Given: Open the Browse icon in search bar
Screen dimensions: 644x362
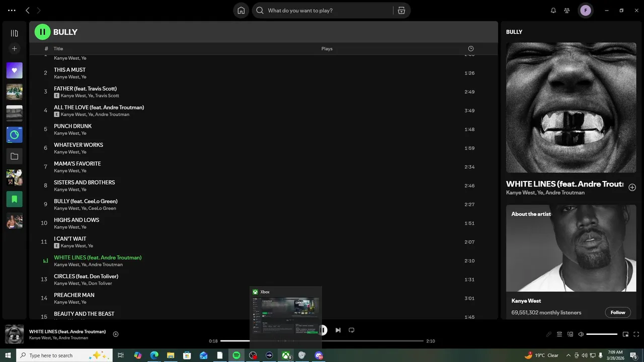Looking at the screenshot, I should pos(401,10).
